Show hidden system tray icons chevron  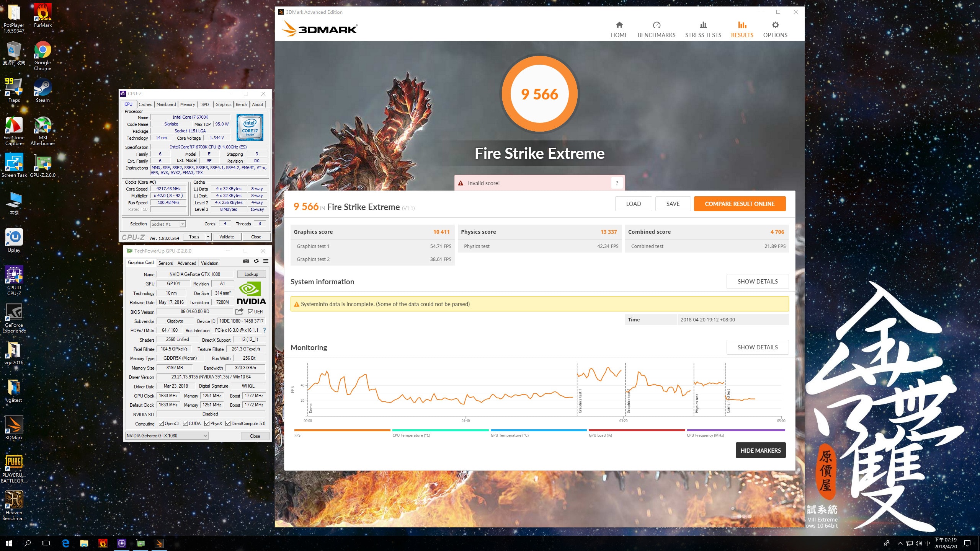900,543
